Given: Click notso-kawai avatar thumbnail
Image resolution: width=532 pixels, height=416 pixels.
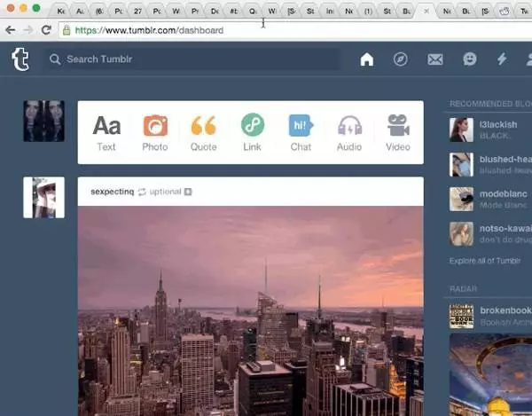Looking at the screenshot, I should (461, 234).
